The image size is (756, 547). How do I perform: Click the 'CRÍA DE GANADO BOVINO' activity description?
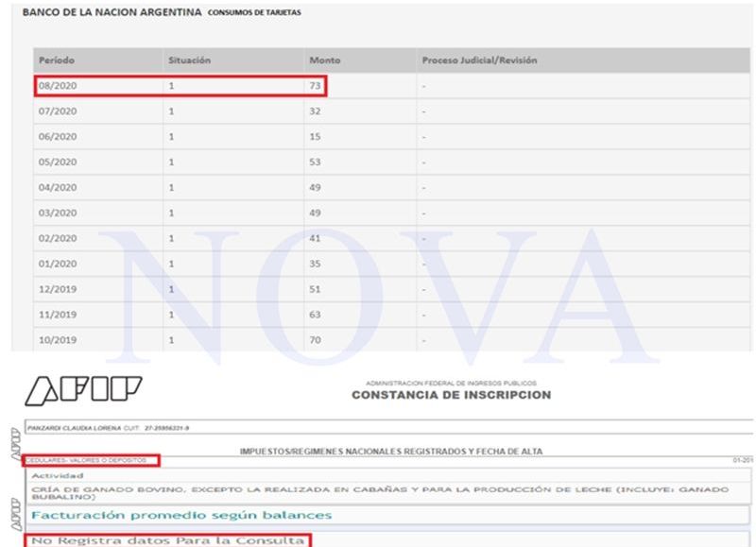coord(380,493)
